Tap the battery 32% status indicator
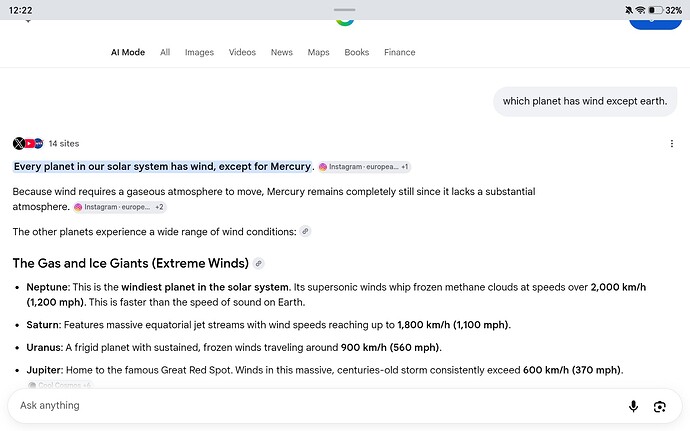The width and height of the screenshot is (690, 431). 665,10
